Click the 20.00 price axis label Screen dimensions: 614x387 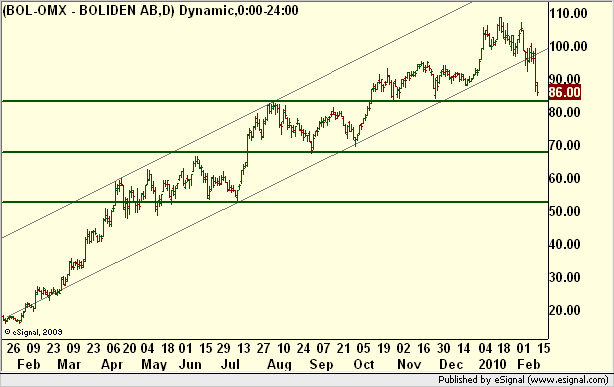pos(564,310)
